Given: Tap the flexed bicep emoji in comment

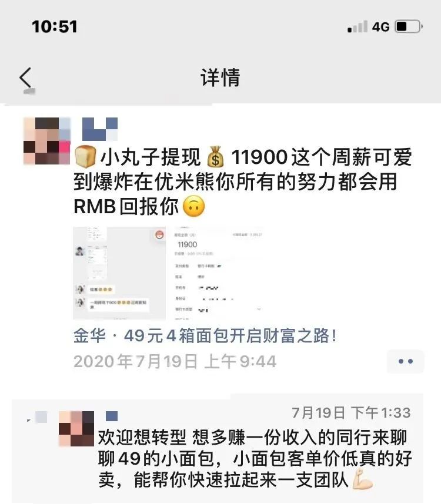Looking at the screenshot, I should [x=362, y=479].
